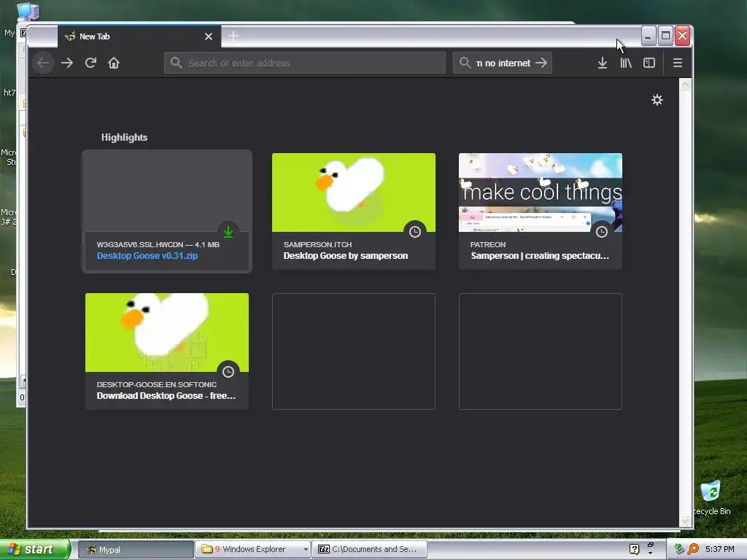Reload the current page
Image resolution: width=747 pixels, height=560 pixels.
90,63
